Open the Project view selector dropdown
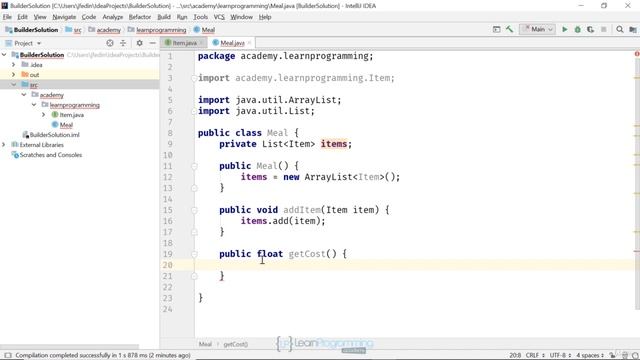This screenshot has height=360, width=640. coord(27,43)
